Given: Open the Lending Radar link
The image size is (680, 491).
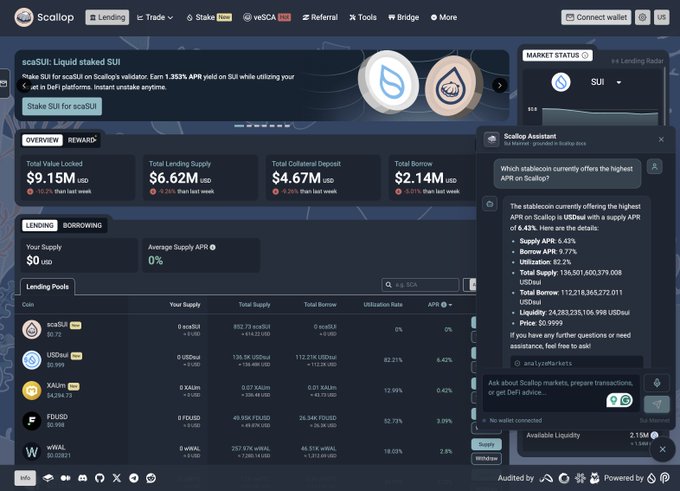Looking at the screenshot, I should tap(638, 61).
